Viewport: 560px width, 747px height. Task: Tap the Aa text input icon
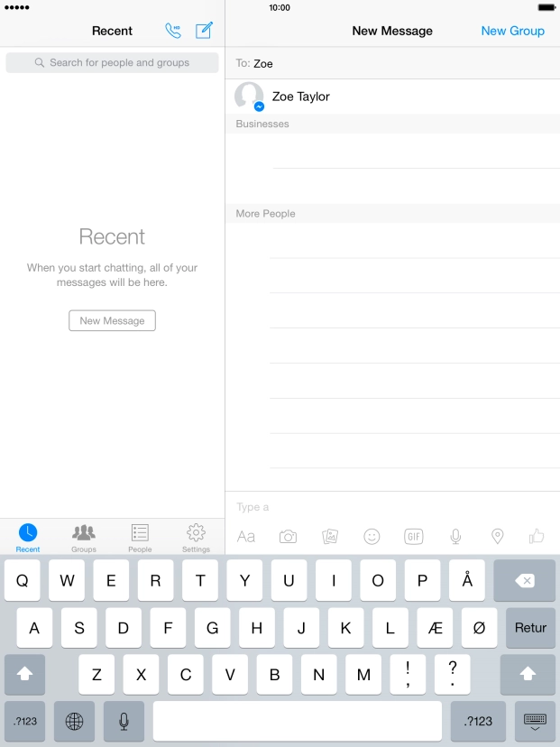246,537
